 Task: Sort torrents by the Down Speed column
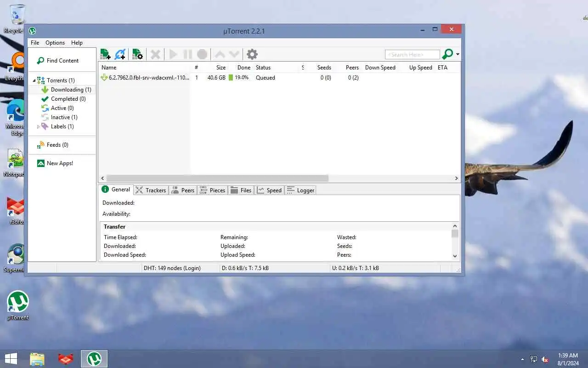(380, 68)
